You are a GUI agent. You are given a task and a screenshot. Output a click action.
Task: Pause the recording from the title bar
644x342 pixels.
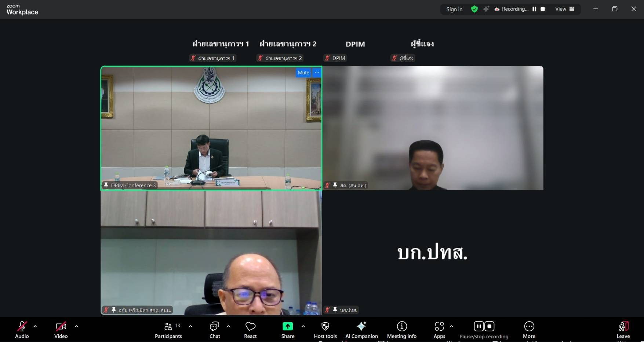[534, 9]
